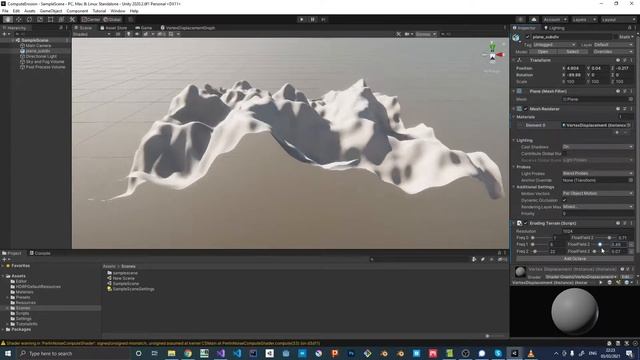Switch to the Asset Store tab

coord(113,28)
